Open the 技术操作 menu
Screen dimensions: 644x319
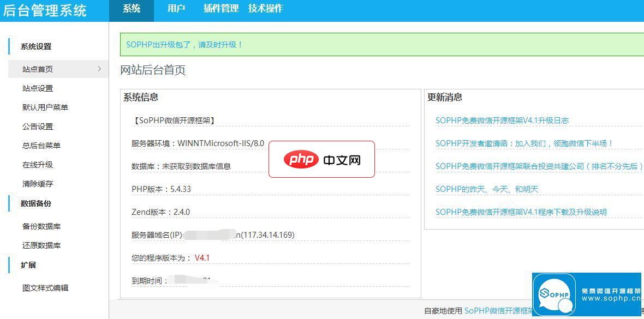266,8
